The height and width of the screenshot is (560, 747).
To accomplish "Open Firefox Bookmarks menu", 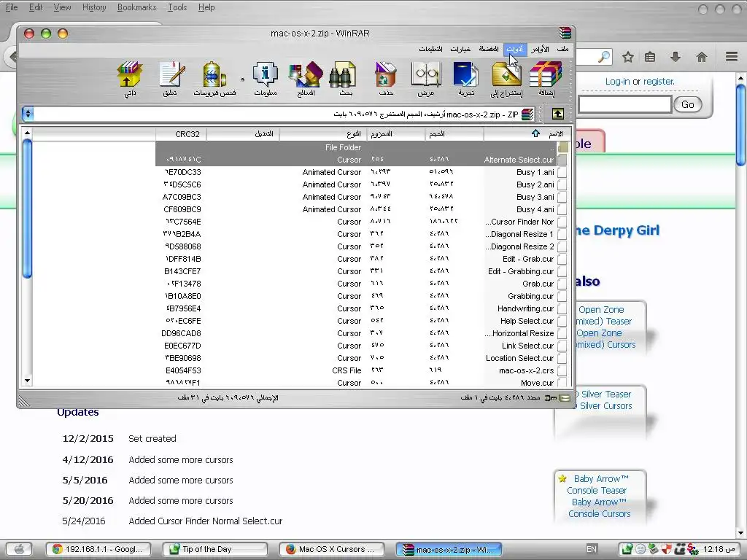I will coord(136,7).
